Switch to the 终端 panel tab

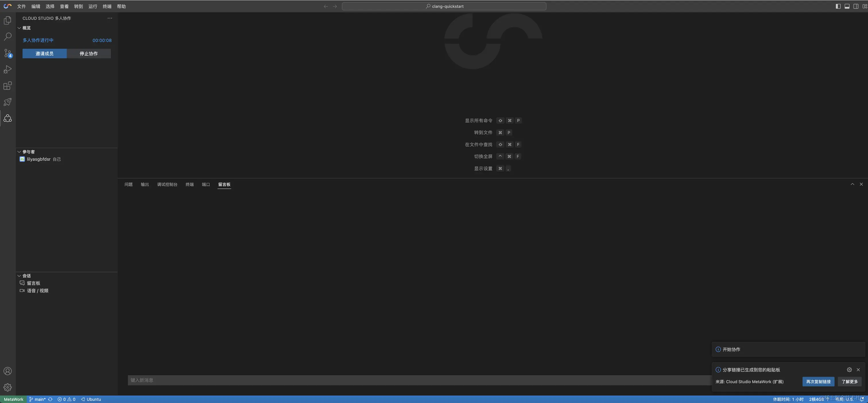[189, 184]
